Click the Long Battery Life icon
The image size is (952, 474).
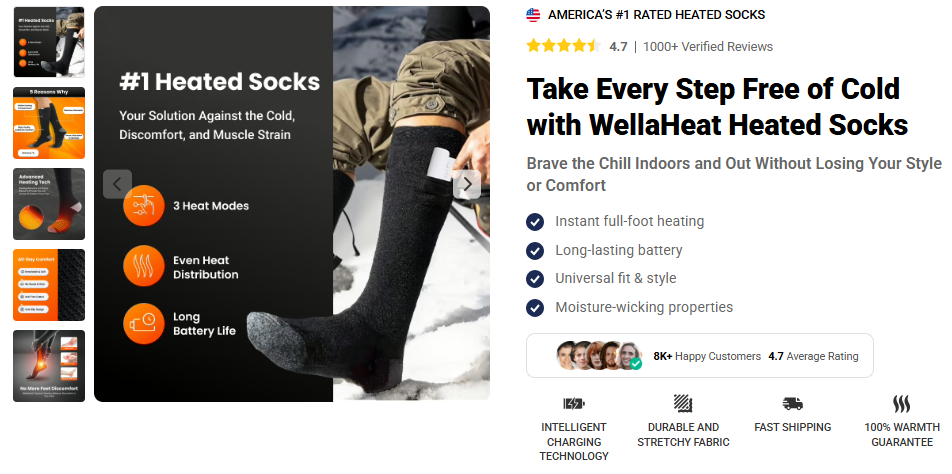click(144, 323)
